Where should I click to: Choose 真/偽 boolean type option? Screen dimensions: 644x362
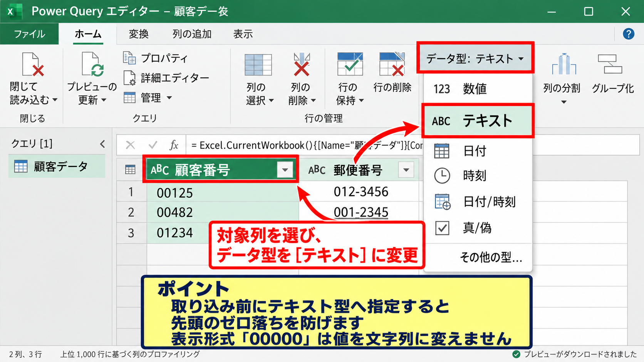(478, 228)
